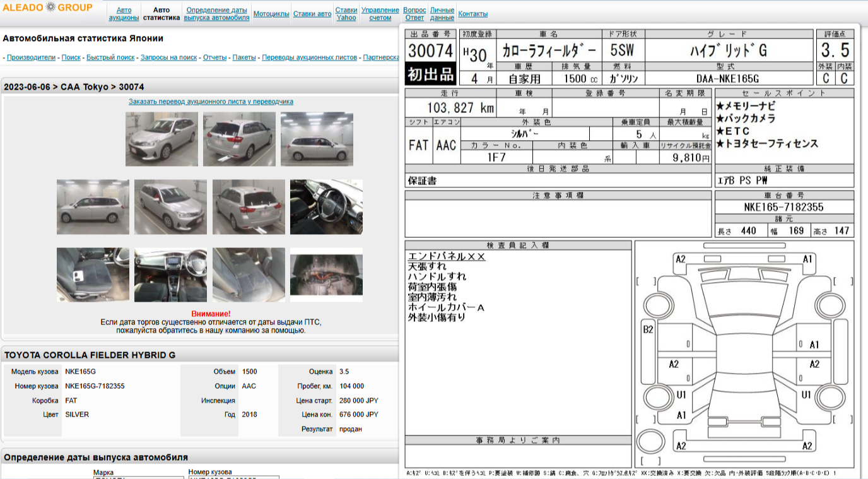Open the underbody photo thumbnail
Image resolution: width=868 pixels, height=479 pixels.
pos(326,275)
